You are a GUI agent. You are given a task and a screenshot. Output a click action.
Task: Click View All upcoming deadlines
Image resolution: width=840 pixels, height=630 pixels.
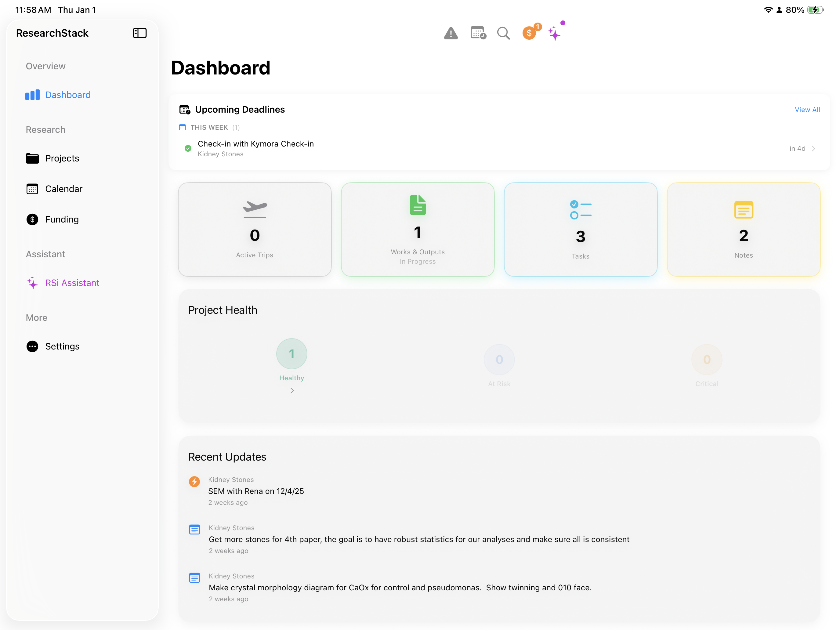[x=807, y=110]
